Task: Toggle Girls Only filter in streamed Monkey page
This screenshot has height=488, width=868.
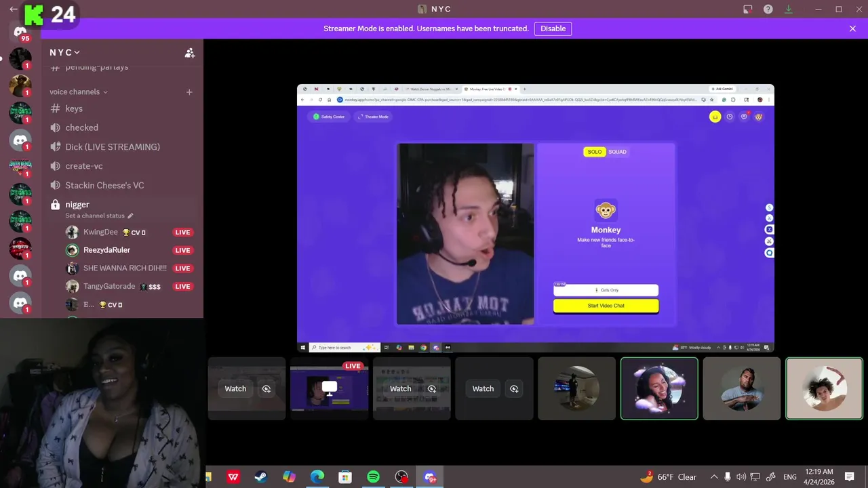Action: click(x=606, y=290)
